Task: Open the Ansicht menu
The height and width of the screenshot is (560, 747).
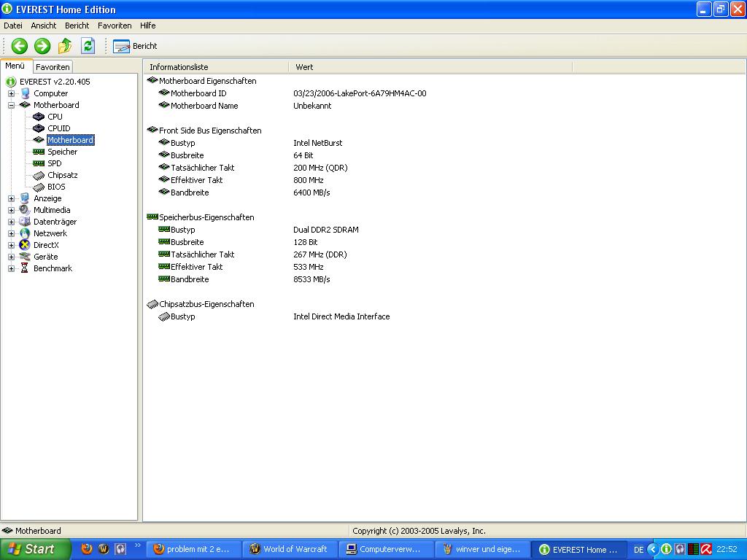Action: (x=43, y=26)
